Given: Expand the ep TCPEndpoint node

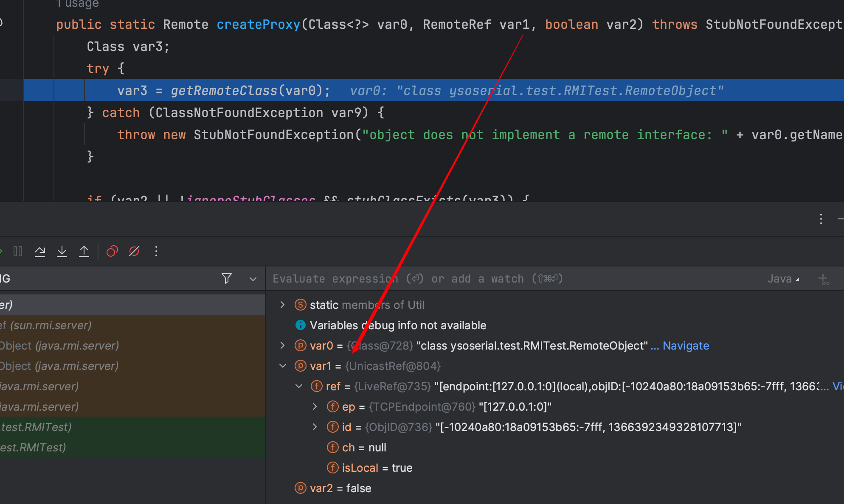Looking at the screenshot, I should pyautogui.click(x=315, y=406).
